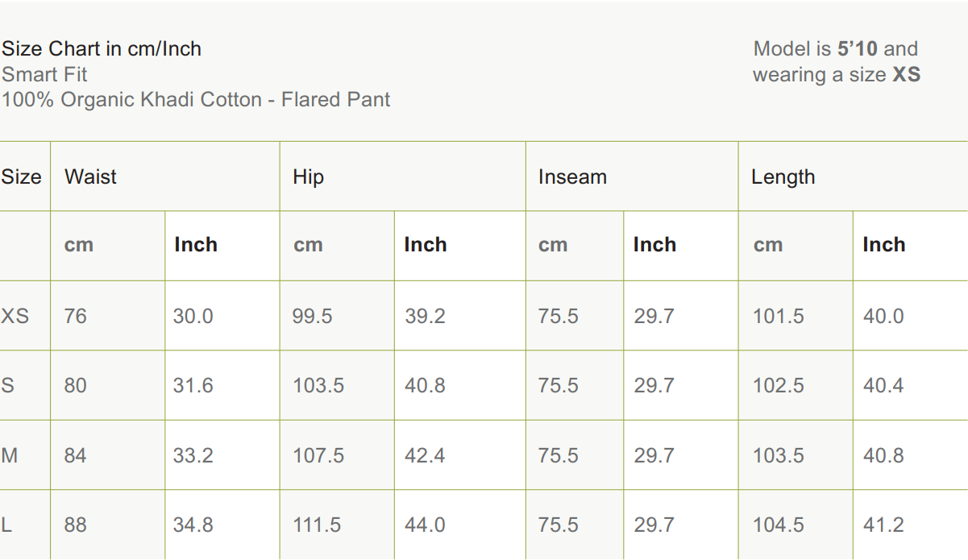Select the Length column header
Screen dimensions: 968x560
point(783,177)
